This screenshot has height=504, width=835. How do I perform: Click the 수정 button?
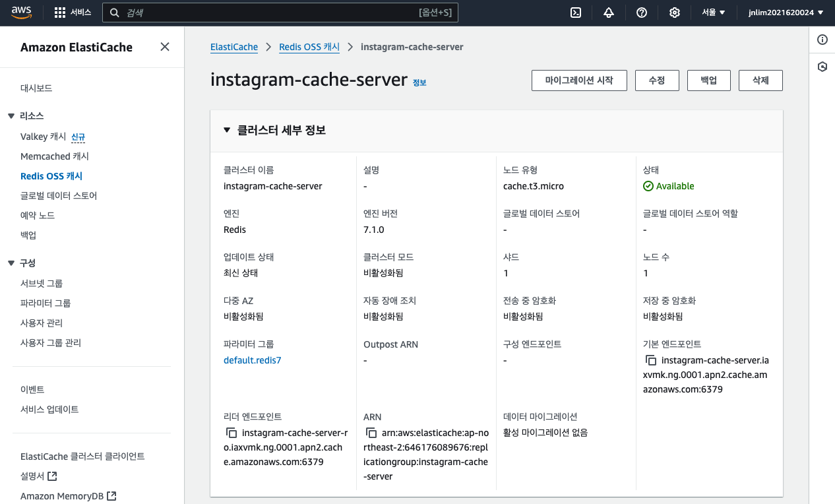[x=657, y=80]
